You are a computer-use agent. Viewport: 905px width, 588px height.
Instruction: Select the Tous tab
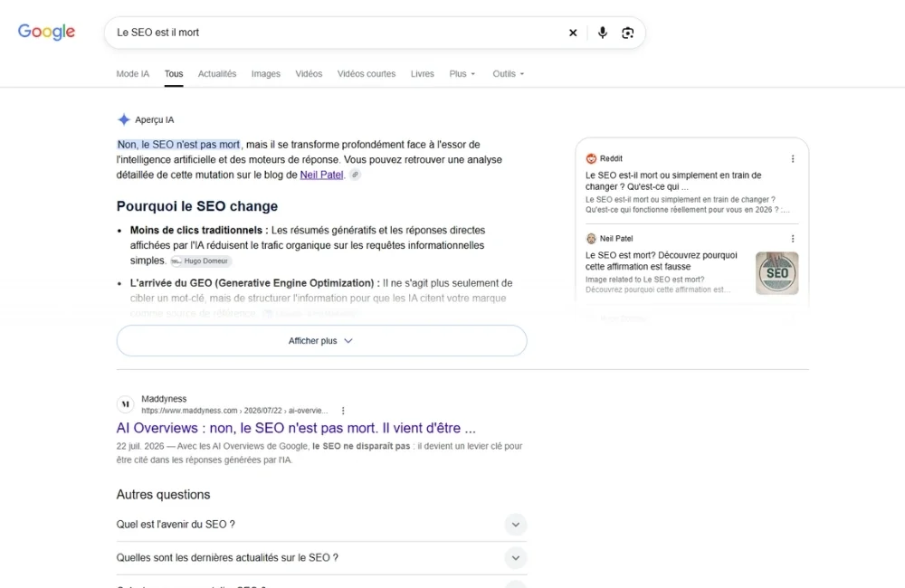pyautogui.click(x=174, y=74)
